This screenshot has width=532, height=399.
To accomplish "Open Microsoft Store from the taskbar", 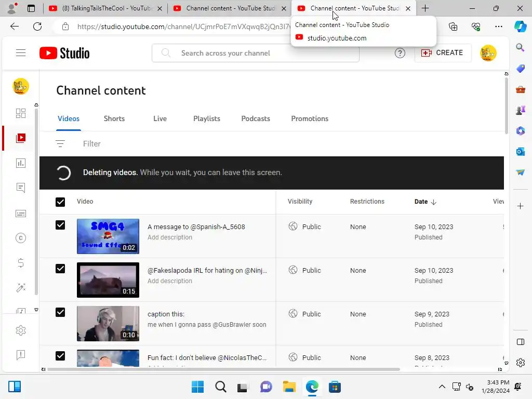I will [335, 387].
